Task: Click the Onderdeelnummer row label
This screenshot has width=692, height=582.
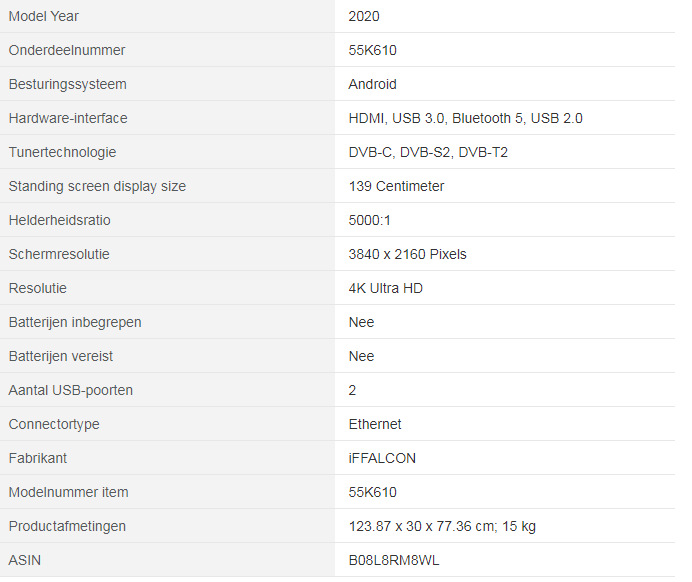Action: [67, 50]
